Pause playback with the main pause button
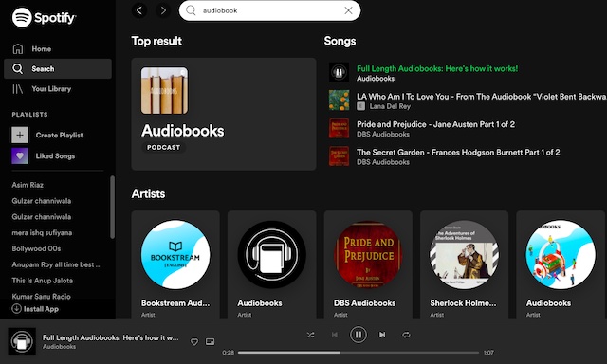 tap(359, 335)
